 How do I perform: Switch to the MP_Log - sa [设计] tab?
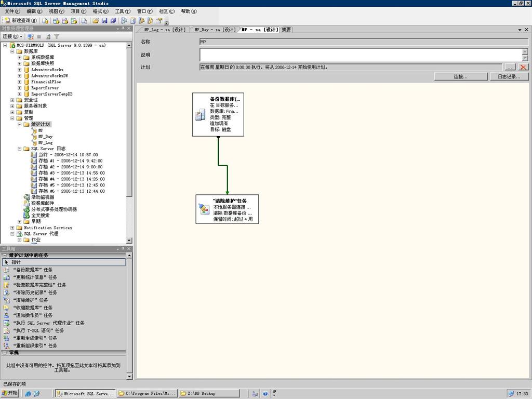[x=164, y=30]
